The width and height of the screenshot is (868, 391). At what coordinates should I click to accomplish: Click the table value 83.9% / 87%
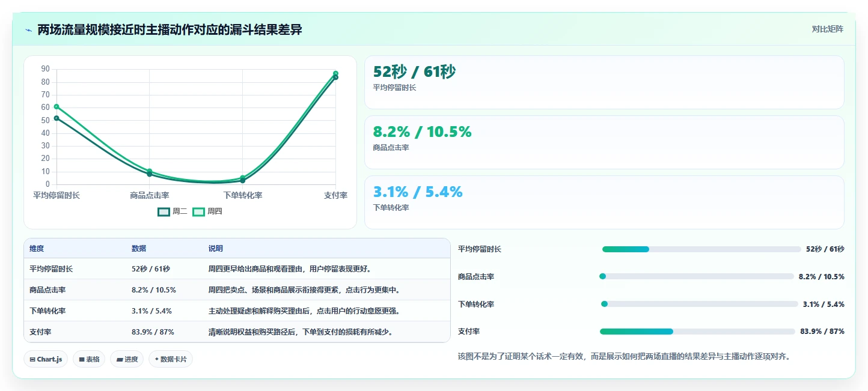(x=153, y=332)
